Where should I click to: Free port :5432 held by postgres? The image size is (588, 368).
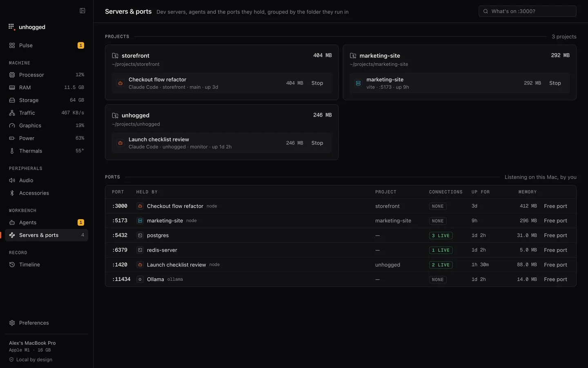pos(555,236)
